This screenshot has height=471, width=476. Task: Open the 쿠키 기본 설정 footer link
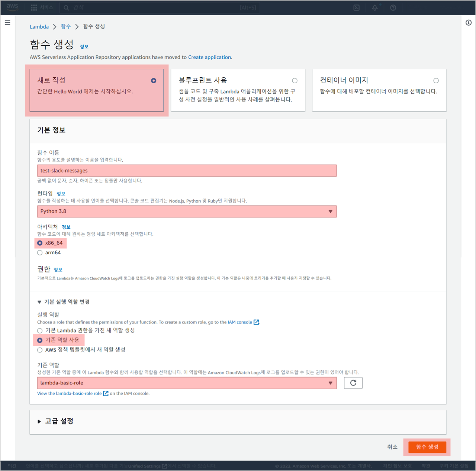tap(454, 466)
